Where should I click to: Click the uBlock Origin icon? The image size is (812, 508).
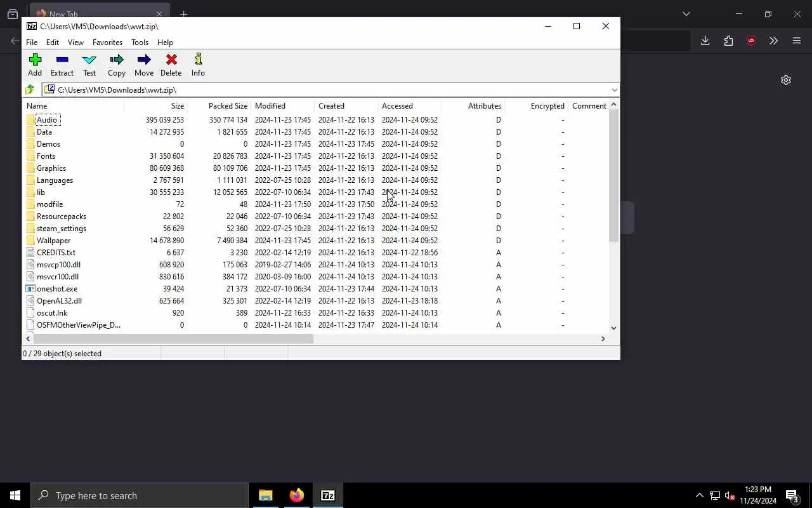click(x=751, y=41)
